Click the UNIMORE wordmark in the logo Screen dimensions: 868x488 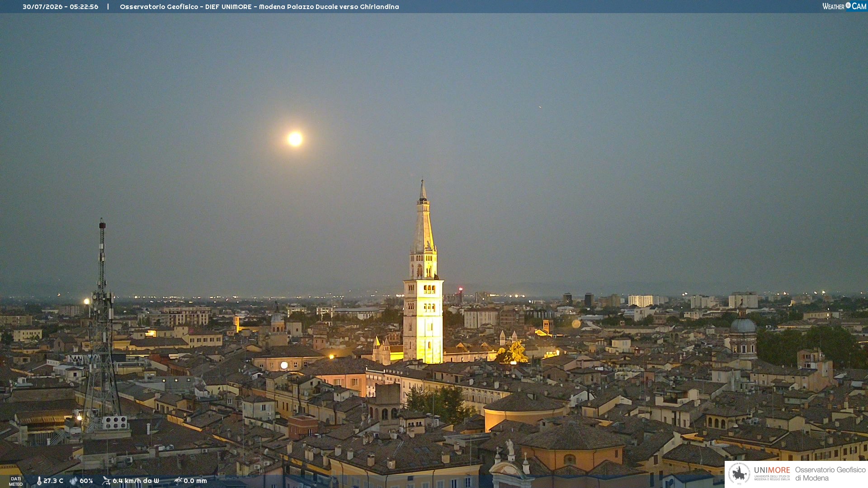coord(772,470)
